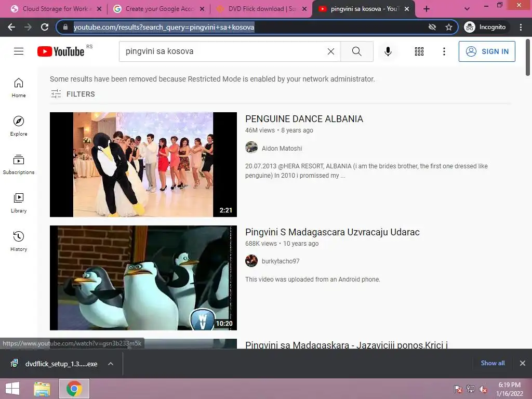The height and width of the screenshot is (399, 532).
Task: Click the muted volume tray icon
Action: (483, 389)
